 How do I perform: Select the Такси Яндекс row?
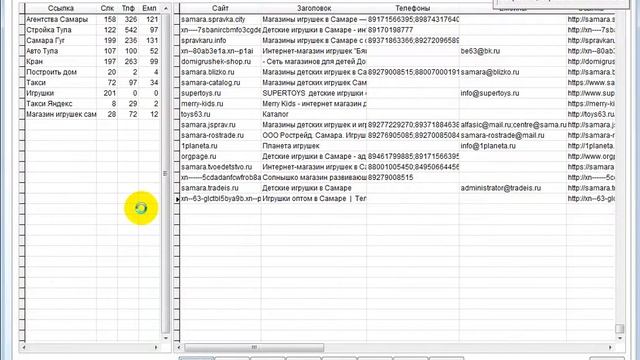coord(93,104)
